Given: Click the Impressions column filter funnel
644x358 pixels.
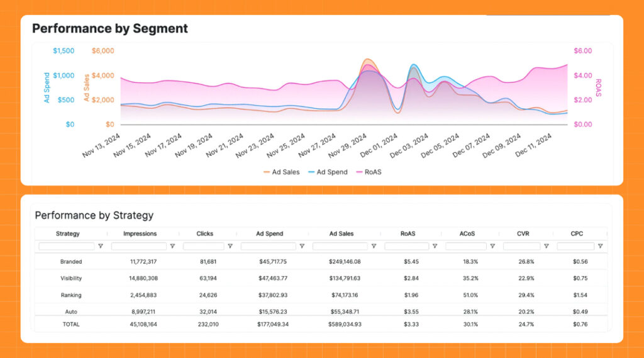Looking at the screenshot, I should click(172, 247).
